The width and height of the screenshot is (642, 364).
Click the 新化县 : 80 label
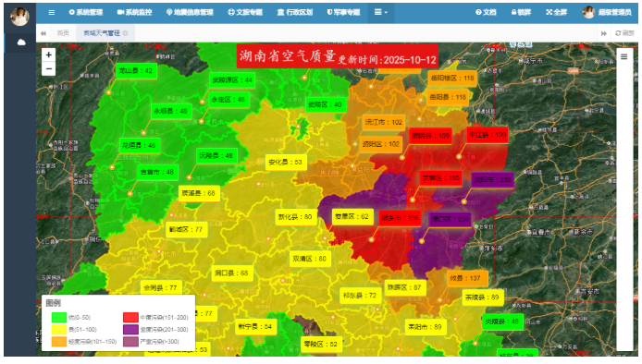tap(296, 217)
